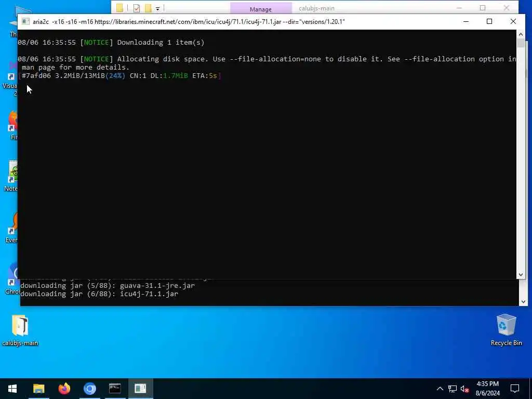Click the muted volume tray icon
The width and height of the screenshot is (532, 399).
pos(465,389)
